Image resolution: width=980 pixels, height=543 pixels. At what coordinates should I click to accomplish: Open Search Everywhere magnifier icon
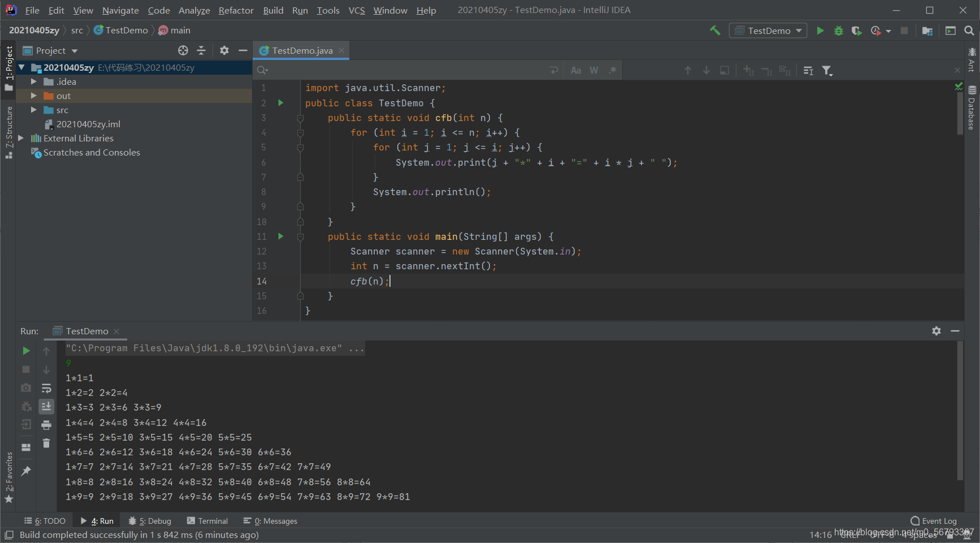(x=969, y=31)
